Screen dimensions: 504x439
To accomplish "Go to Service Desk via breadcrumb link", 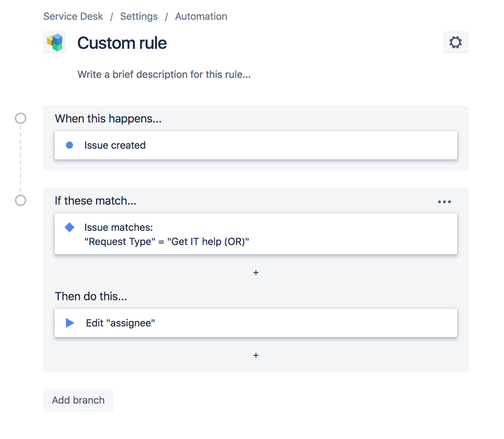I will click(x=73, y=16).
